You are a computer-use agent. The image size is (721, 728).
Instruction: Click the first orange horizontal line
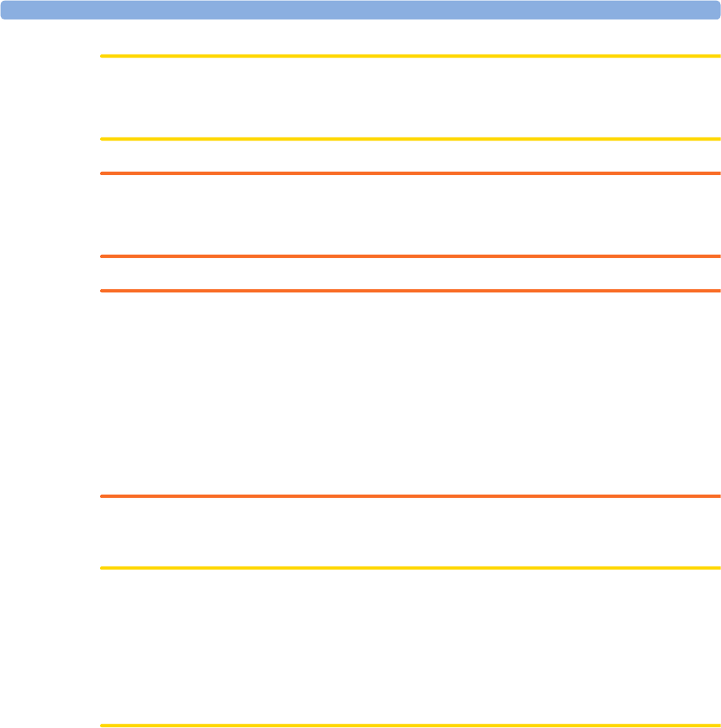(410, 173)
